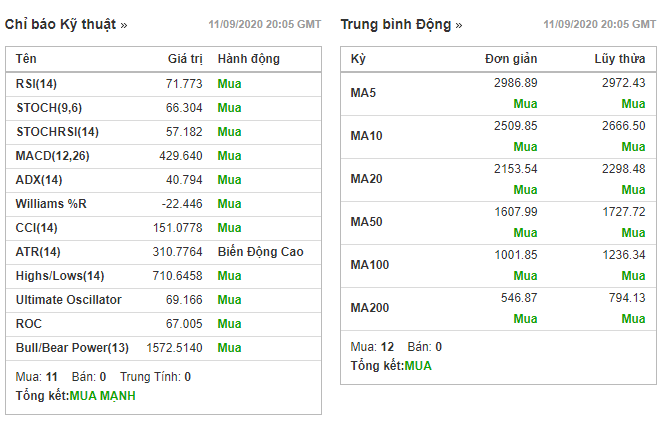Open the Trung bình Động heading link
Viewport: 664px width, 424px height.
pyautogui.click(x=401, y=23)
